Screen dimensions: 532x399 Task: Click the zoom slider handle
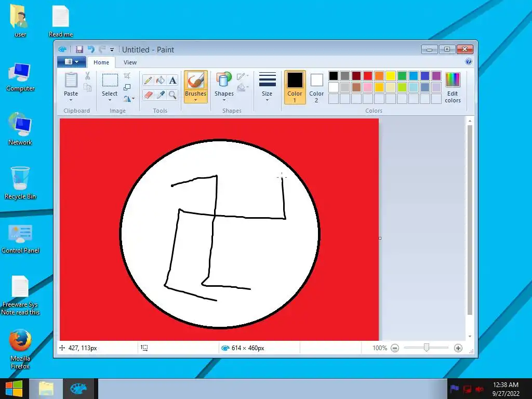click(427, 348)
